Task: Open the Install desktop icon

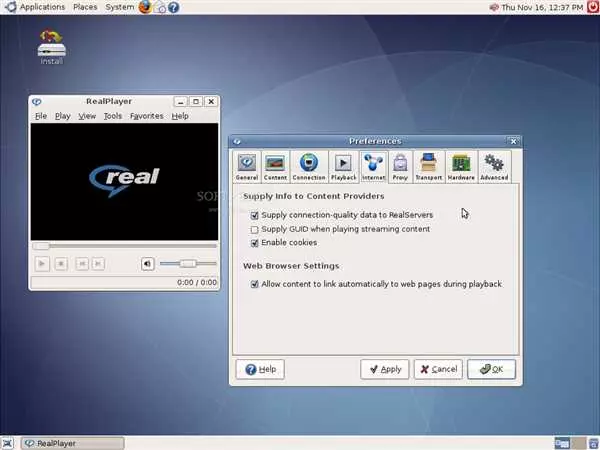Action: coord(52,47)
